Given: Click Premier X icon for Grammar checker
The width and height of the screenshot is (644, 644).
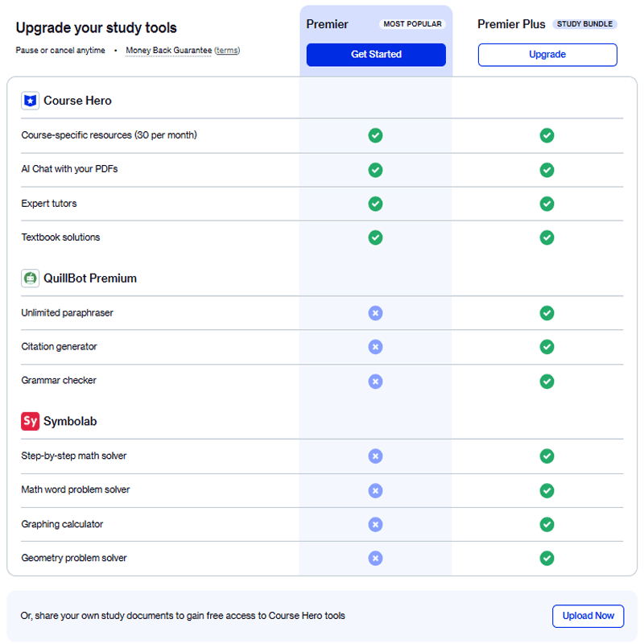Looking at the screenshot, I should (375, 381).
